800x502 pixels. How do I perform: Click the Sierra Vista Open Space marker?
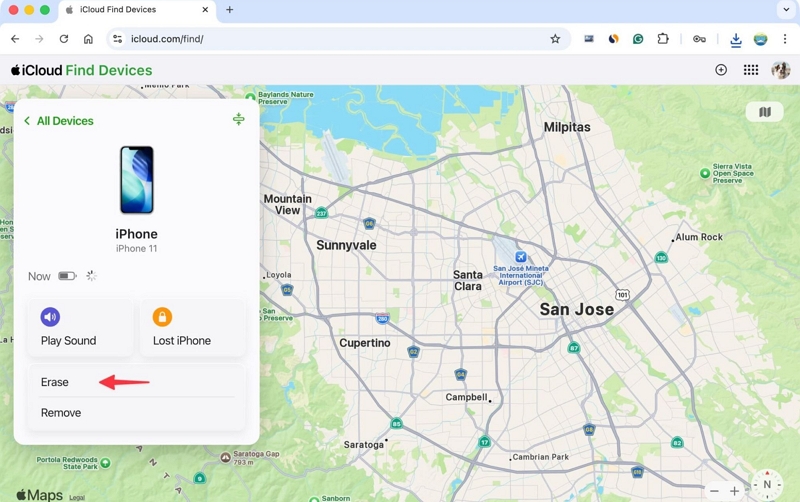point(705,173)
